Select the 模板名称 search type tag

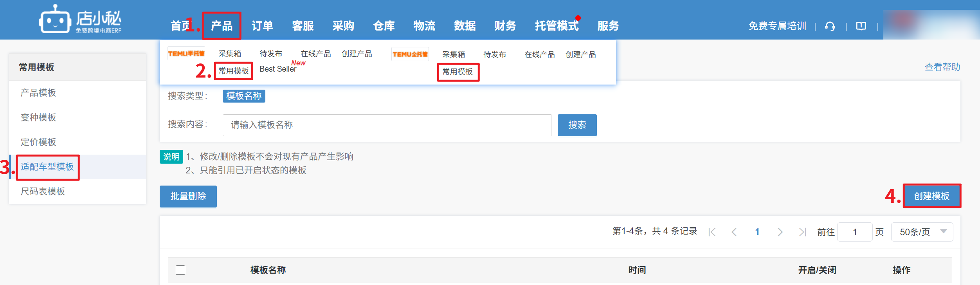click(244, 96)
